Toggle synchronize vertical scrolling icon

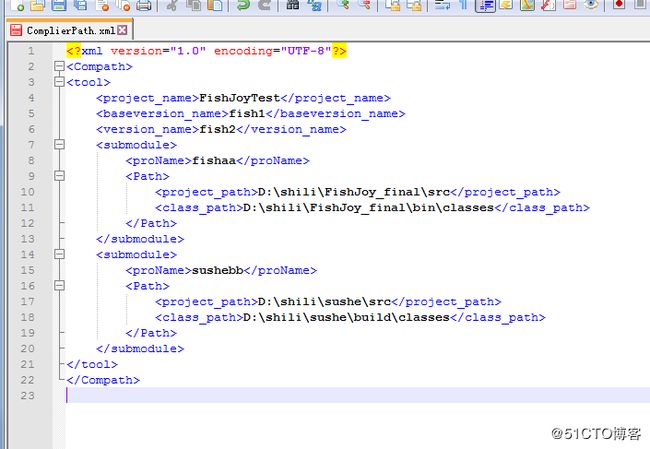click(393, 4)
